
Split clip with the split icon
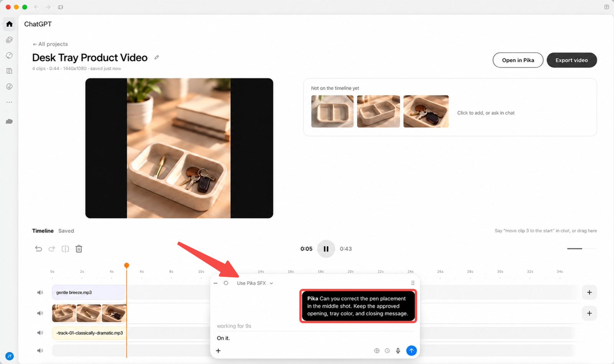(65, 249)
